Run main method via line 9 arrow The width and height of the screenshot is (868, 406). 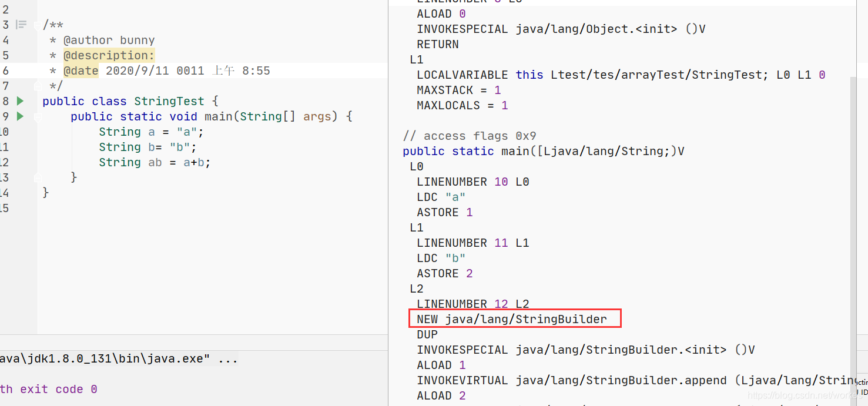coord(21,116)
